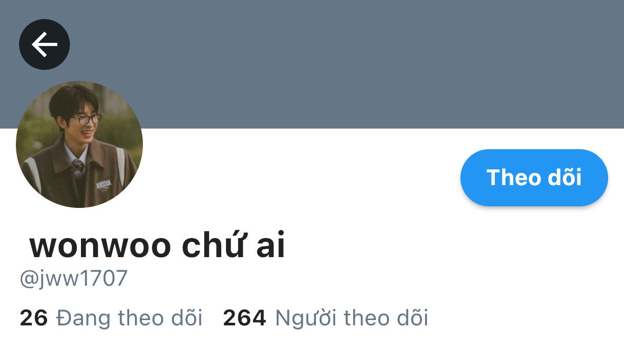Follow the wonwoo chứ ai account

coord(534,177)
